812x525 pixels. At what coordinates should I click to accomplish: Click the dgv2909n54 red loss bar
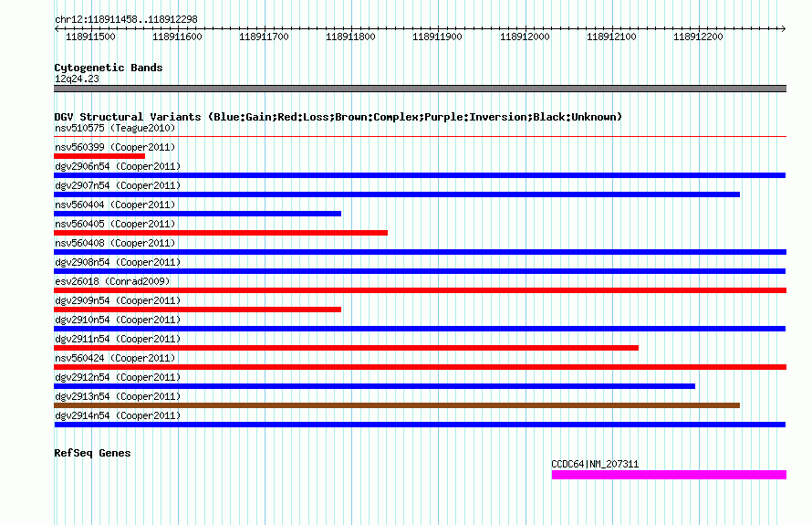[x=197, y=310]
